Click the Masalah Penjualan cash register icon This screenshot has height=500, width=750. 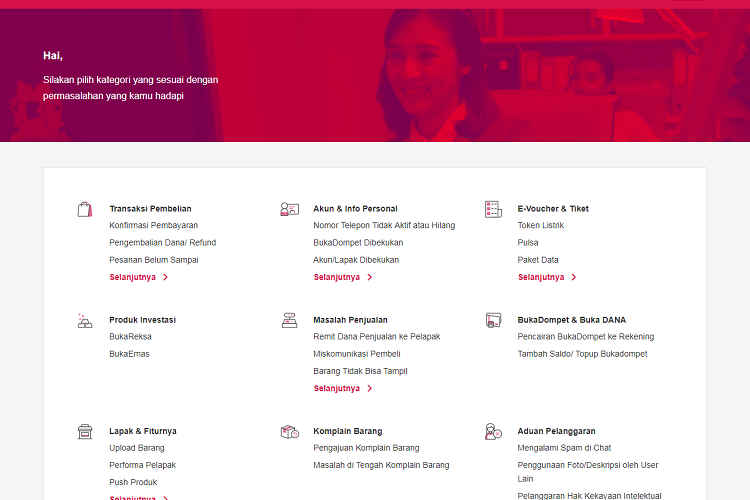point(289,320)
